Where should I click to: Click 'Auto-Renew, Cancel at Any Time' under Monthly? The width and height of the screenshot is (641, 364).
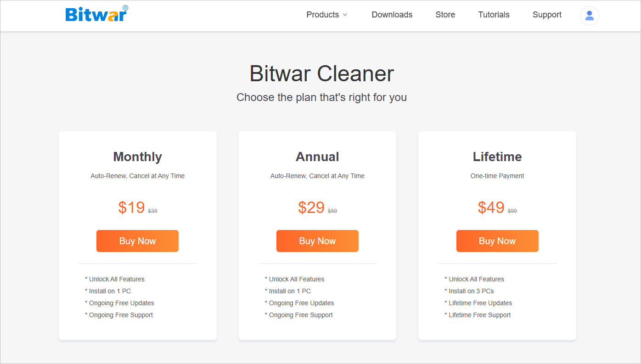[x=137, y=176]
